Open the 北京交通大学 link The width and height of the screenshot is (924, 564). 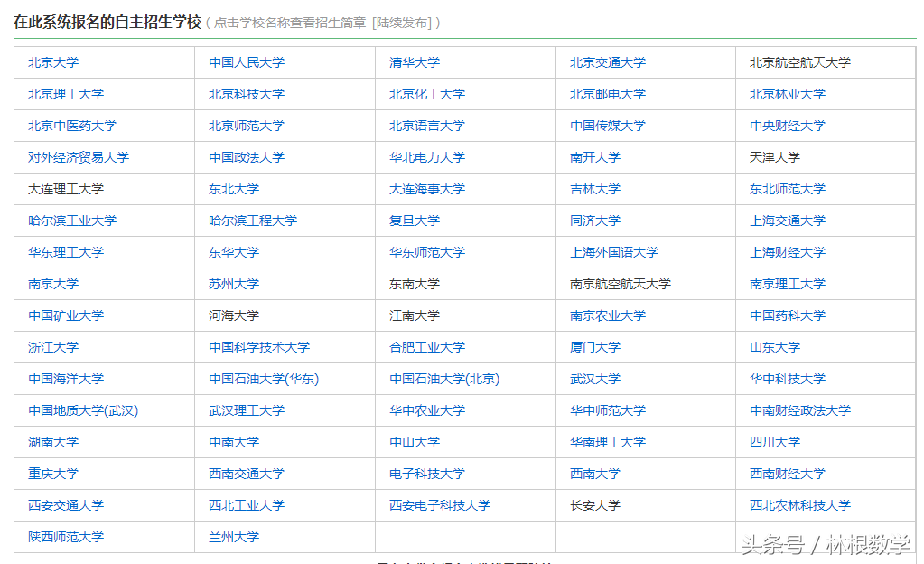[x=608, y=62]
